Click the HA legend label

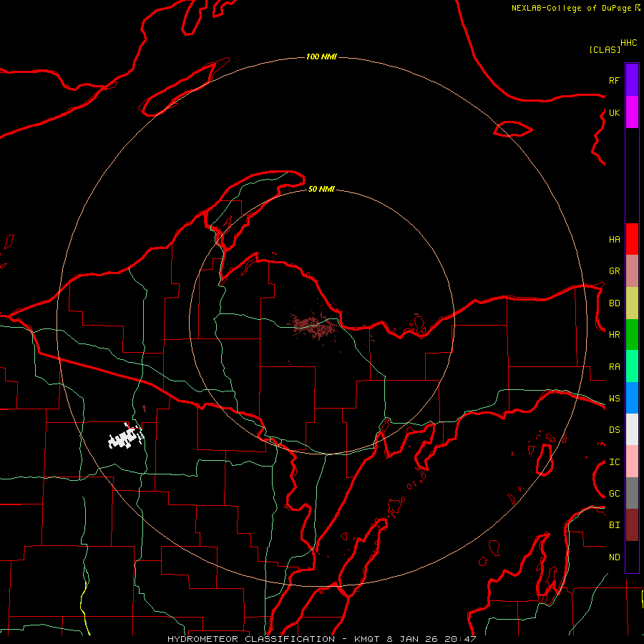pyautogui.click(x=614, y=240)
